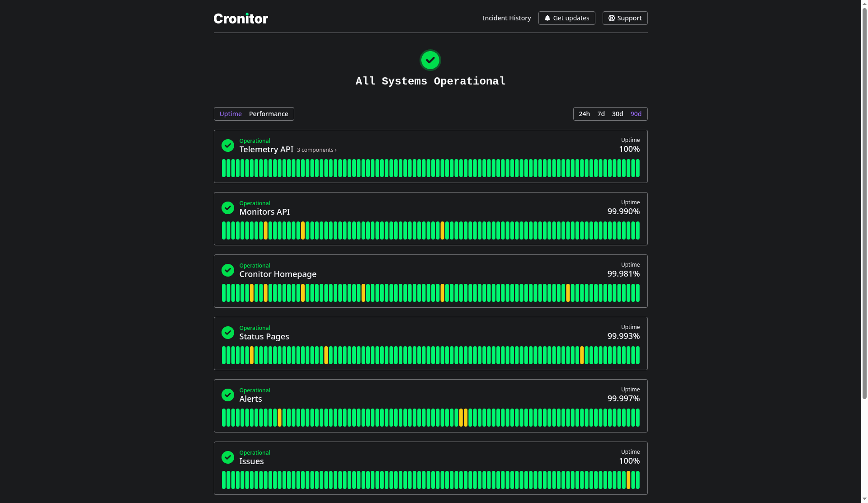Click the yellow bar in Issues timeline
The width and height of the screenshot is (868, 503).
[x=628, y=480]
